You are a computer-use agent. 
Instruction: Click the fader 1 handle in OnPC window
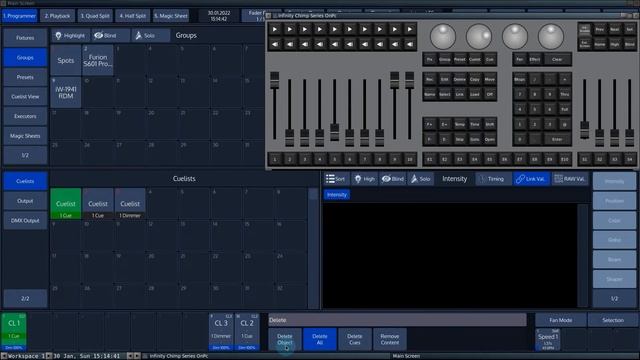(275, 79)
